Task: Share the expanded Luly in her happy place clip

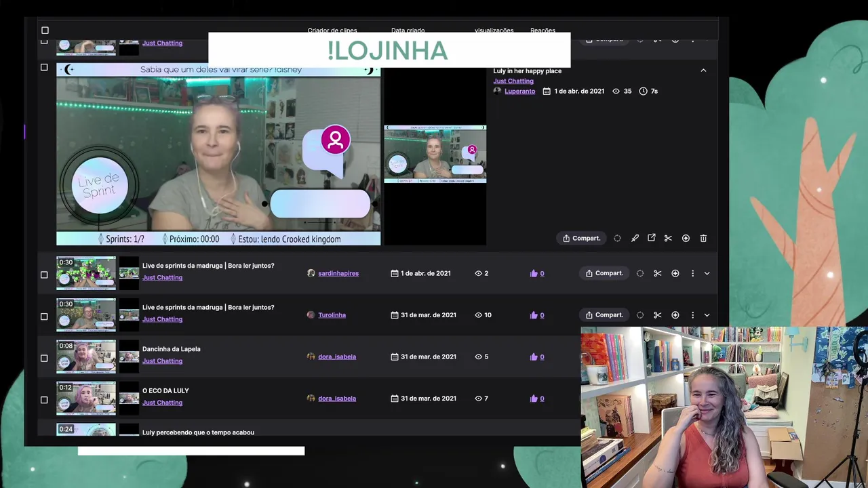Action: [581, 238]
